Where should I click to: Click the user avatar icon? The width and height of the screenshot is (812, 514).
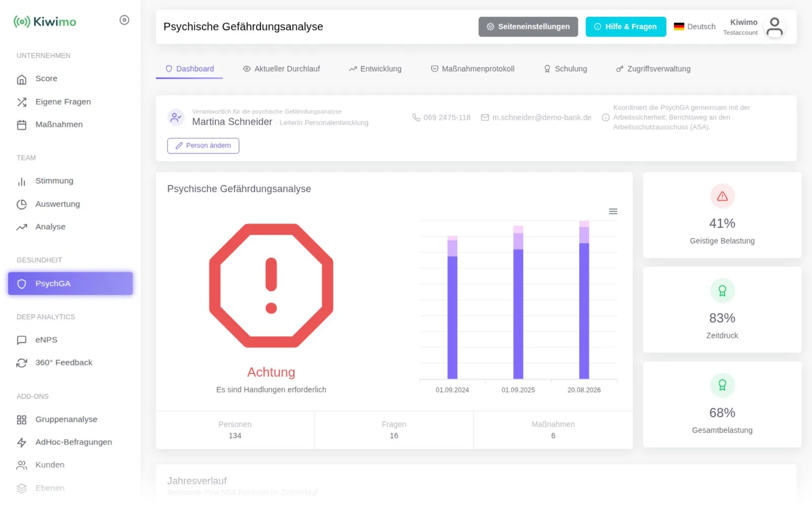click(774, 27)
